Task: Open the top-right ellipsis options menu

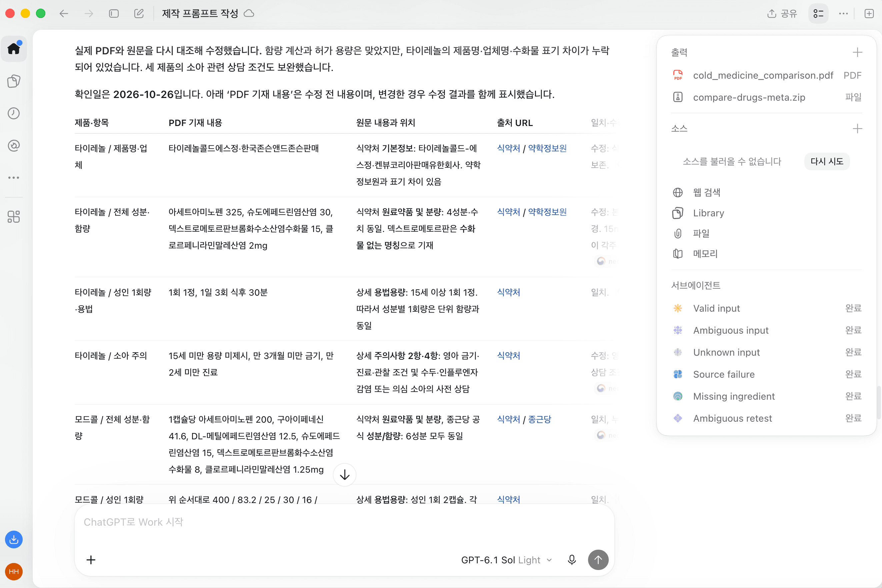Action: tap(843, 14)
